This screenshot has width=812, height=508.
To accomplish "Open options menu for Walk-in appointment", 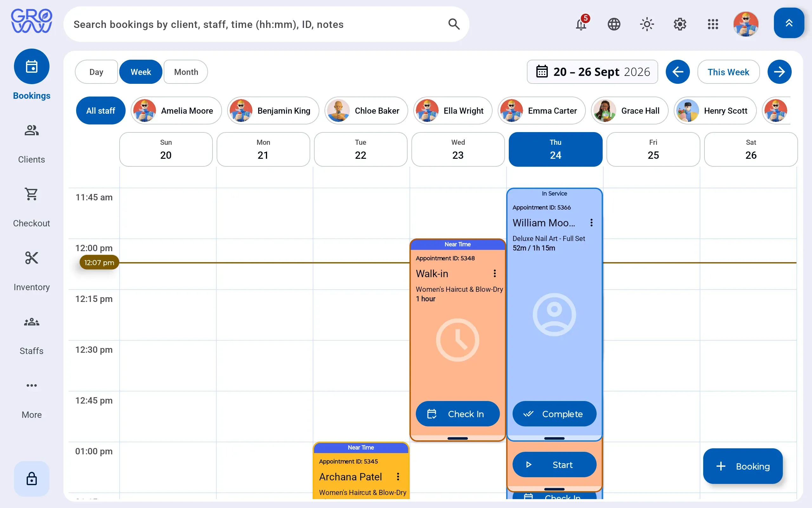I will (494, 273).
